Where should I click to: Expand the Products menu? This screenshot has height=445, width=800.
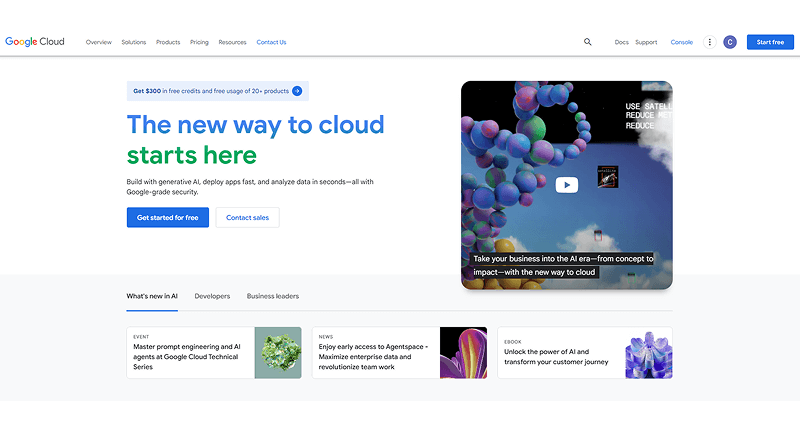(168, 42)
